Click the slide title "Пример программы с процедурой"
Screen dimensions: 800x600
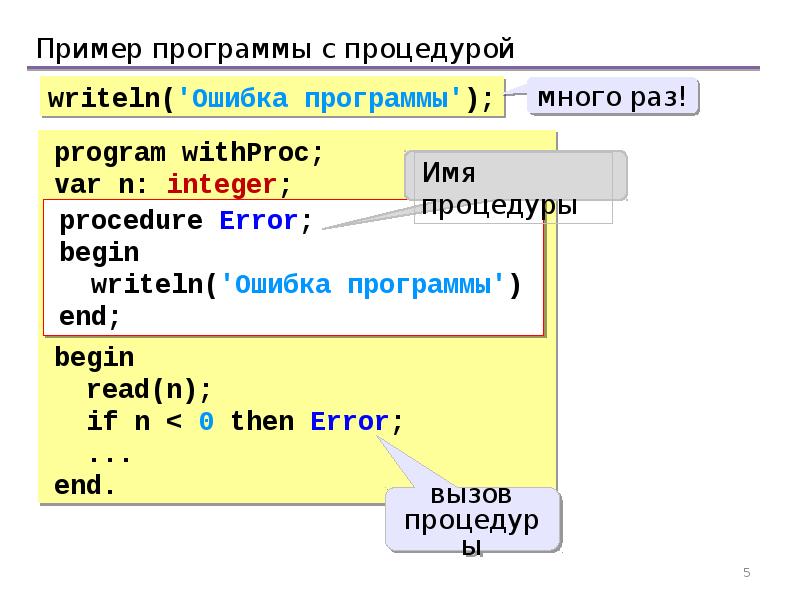275,48
